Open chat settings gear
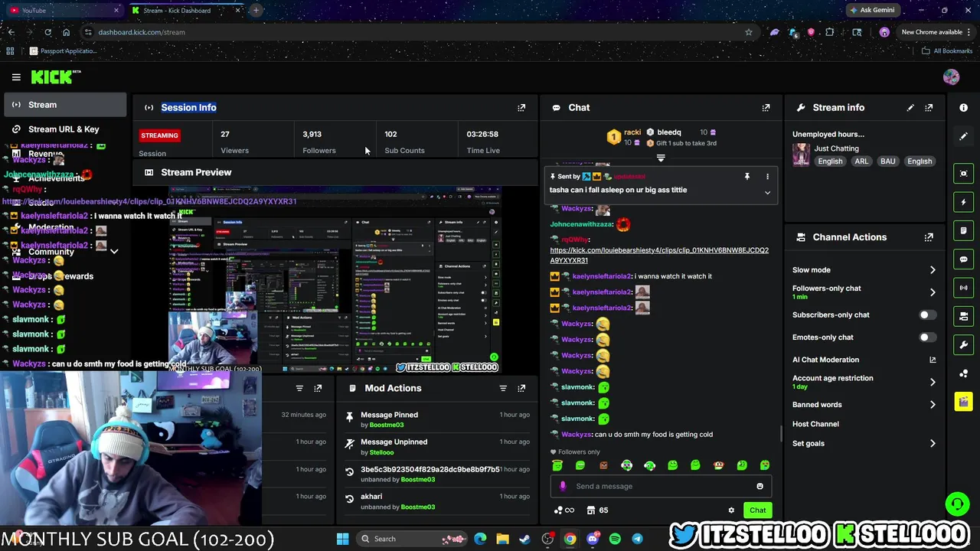This screenshot has height=551, width=980. point(731,510)
